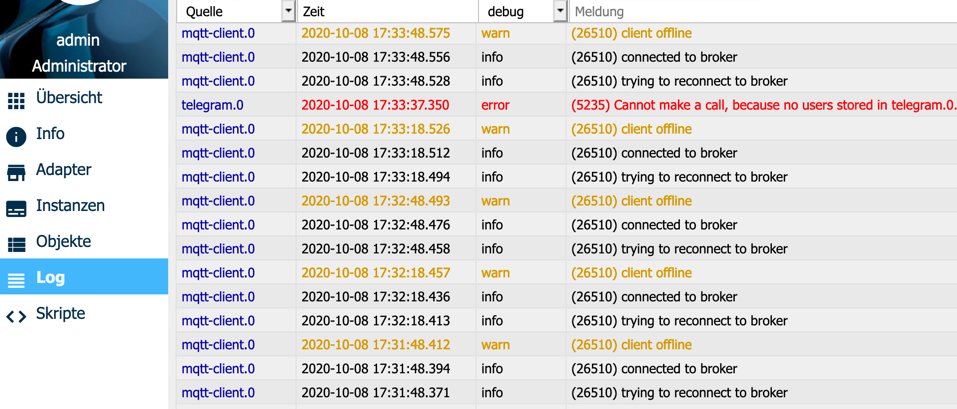Viewport: 957px width, 409px height.
Task: Select the warn entry at 17:32:48.493
Action: (x=495, y=201)
